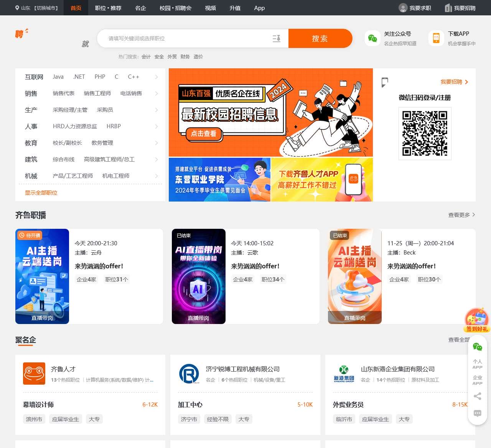Open 企业 APP in floating sidebar

(478, 380)
